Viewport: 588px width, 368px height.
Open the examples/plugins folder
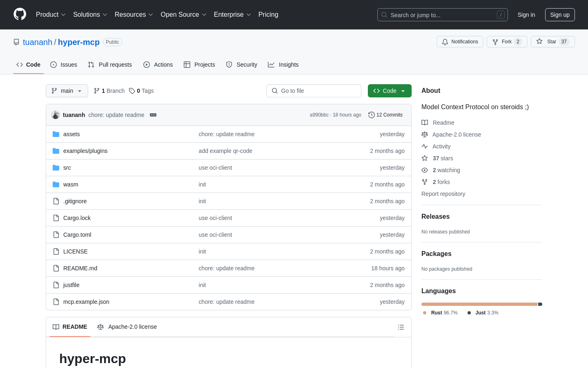85,151
